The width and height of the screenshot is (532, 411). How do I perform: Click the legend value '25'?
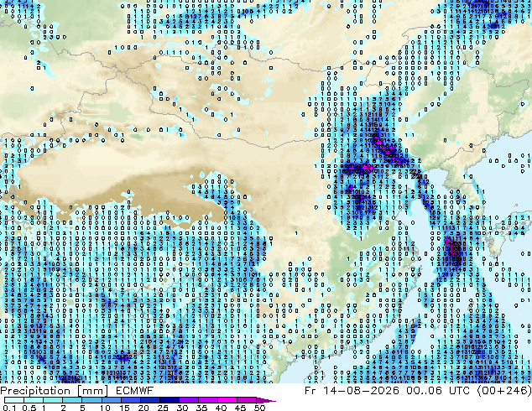pos(163,408)
